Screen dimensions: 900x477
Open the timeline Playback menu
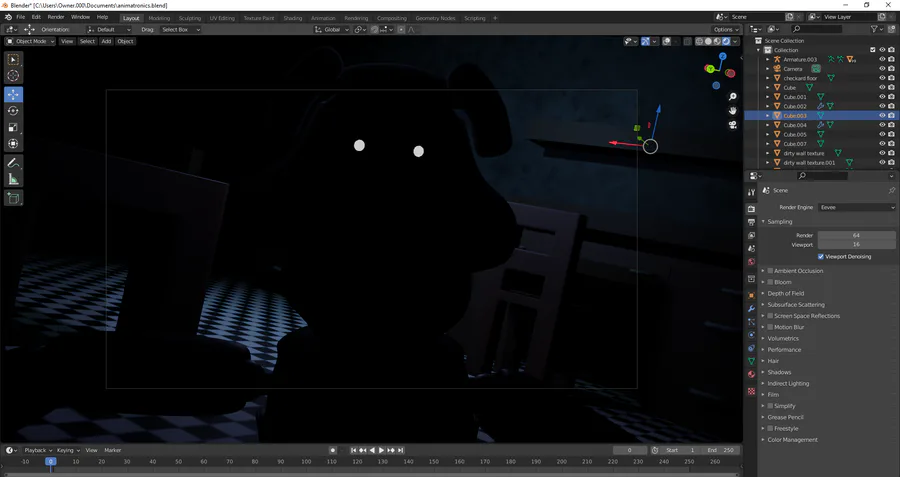(38, 451)
